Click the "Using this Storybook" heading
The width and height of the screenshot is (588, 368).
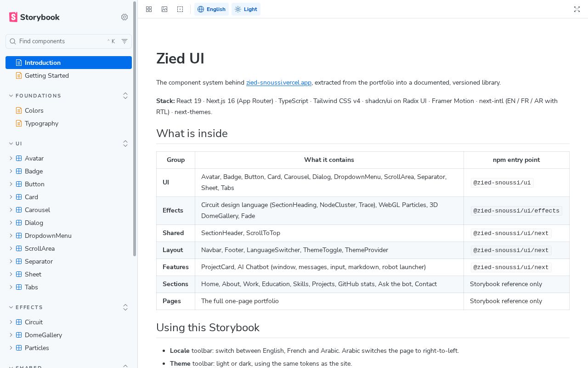tap(208, 328)
